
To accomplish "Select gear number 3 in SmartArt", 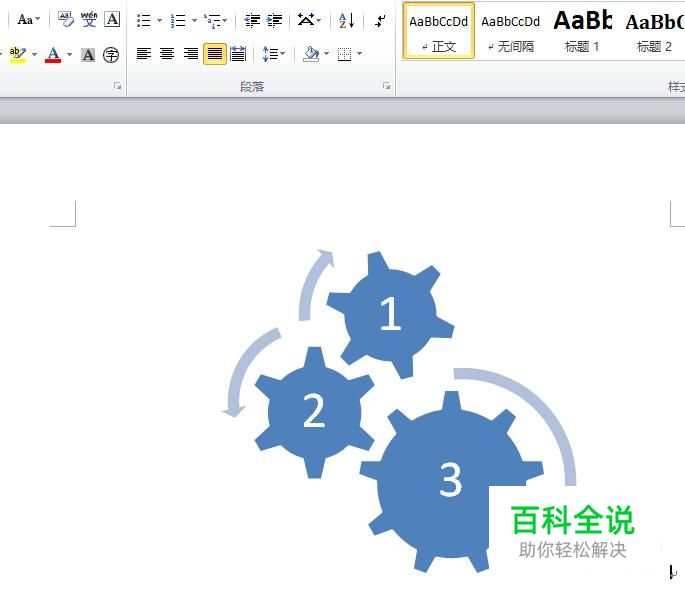I will point(450,480).
